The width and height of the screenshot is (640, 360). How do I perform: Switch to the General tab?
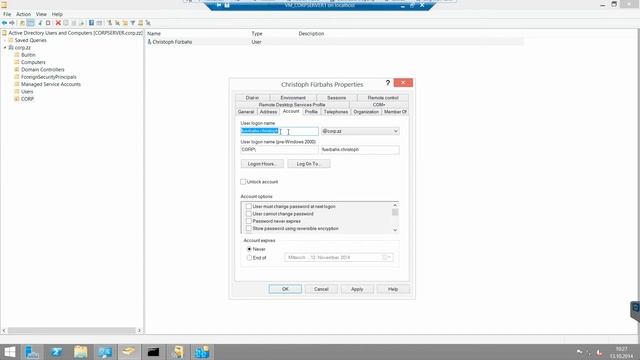tap(246, 112)
